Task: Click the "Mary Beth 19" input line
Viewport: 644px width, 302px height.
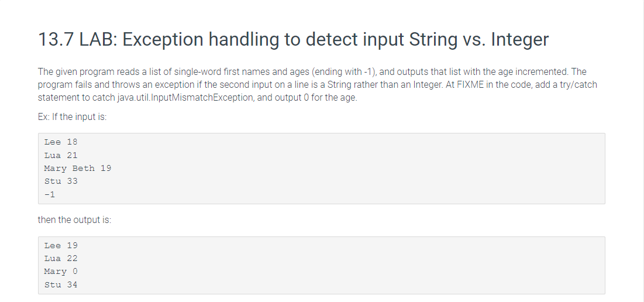Action: pyautogui.click(x=78, y=169)
